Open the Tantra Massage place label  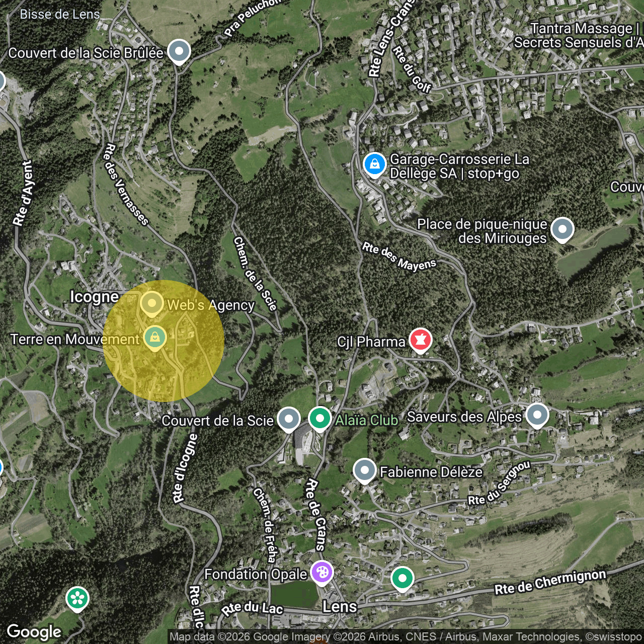(x=579, y=35)
